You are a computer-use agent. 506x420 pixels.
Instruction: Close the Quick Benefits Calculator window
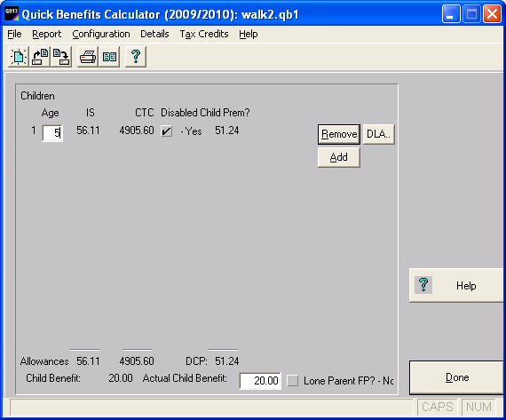(x=492, y=14)
